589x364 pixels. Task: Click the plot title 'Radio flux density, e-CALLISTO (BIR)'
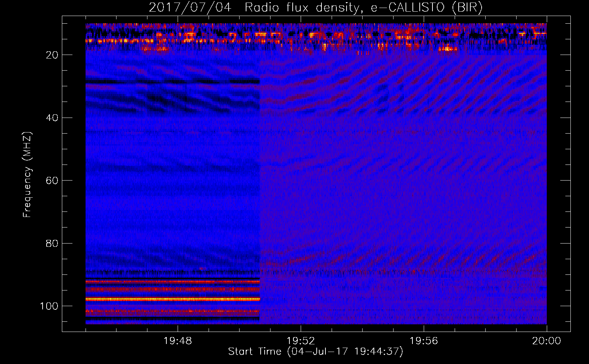coord(363,7)
